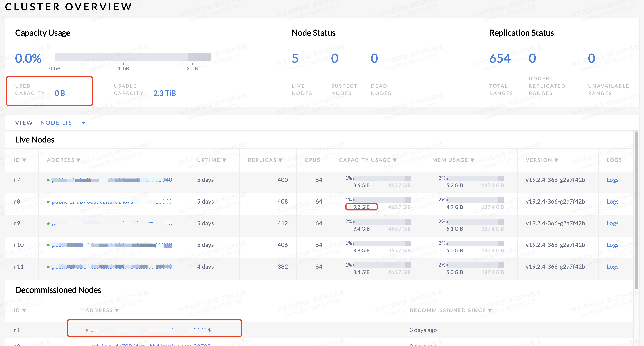
Task: Select the Live Nodes section heading
Action: click(35, 140)
